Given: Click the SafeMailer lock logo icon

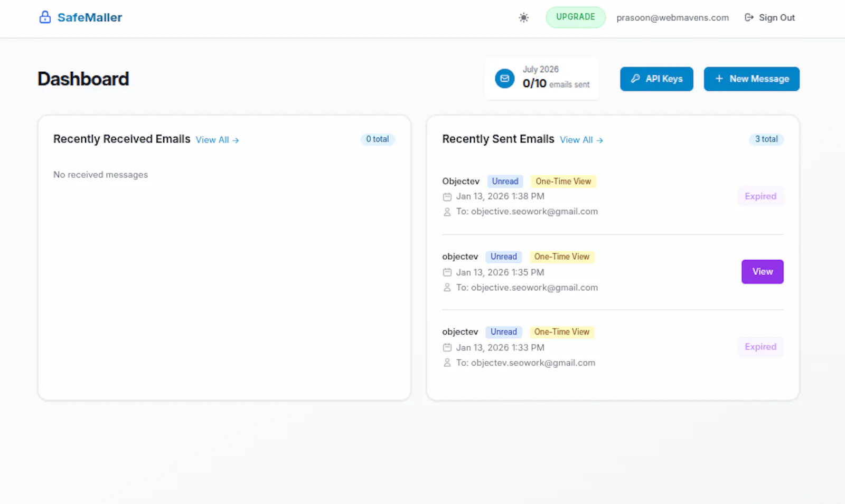Looking at the screenshot, I should [x=45, y=17].
